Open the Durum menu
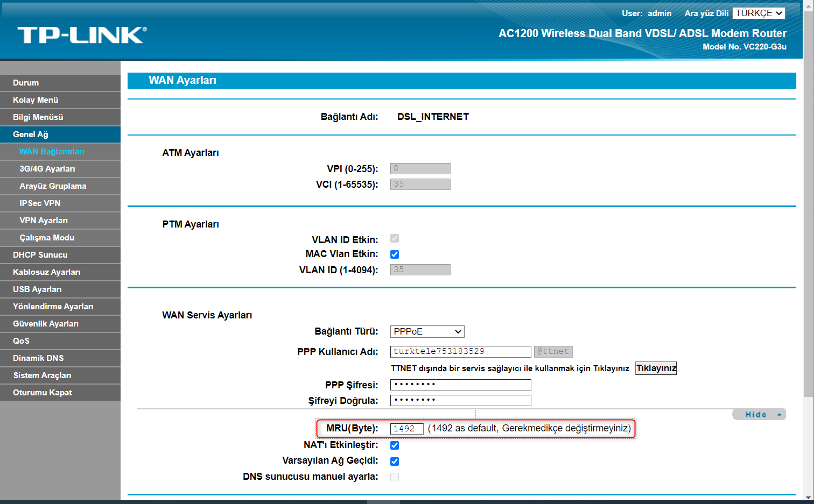This screenshot has width=814, height=504. tap(60, 83)
